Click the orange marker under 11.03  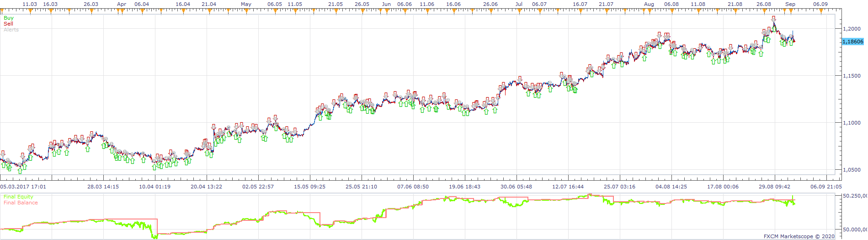point(30,11)
